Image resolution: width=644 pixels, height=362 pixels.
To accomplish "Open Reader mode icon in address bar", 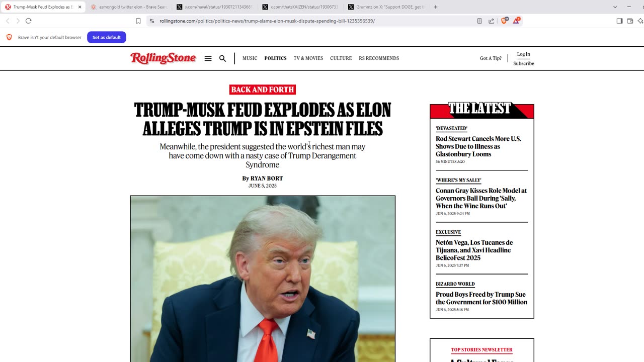I will [x=479, y=21].
